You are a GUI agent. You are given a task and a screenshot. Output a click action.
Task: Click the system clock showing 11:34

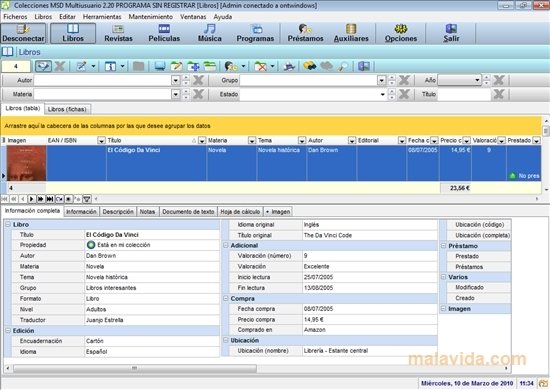526,383
